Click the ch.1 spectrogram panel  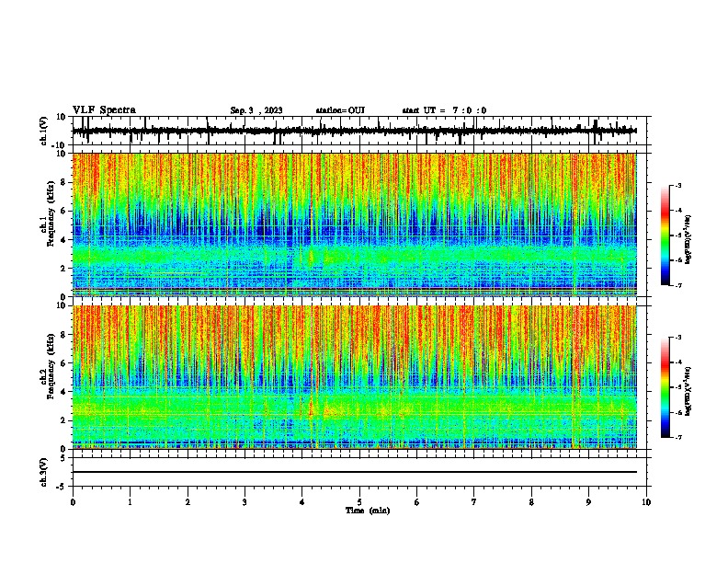pyautogui.click(x=354, y=224)
